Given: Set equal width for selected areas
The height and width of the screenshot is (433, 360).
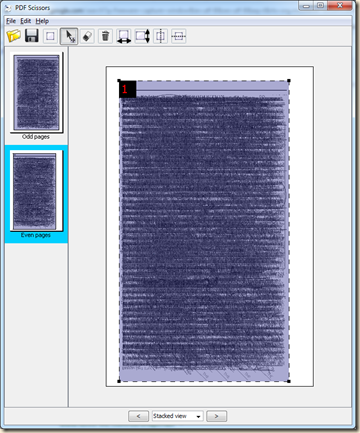Looking at the screenshot, I should pyautogui.click(x=124, y=36).
